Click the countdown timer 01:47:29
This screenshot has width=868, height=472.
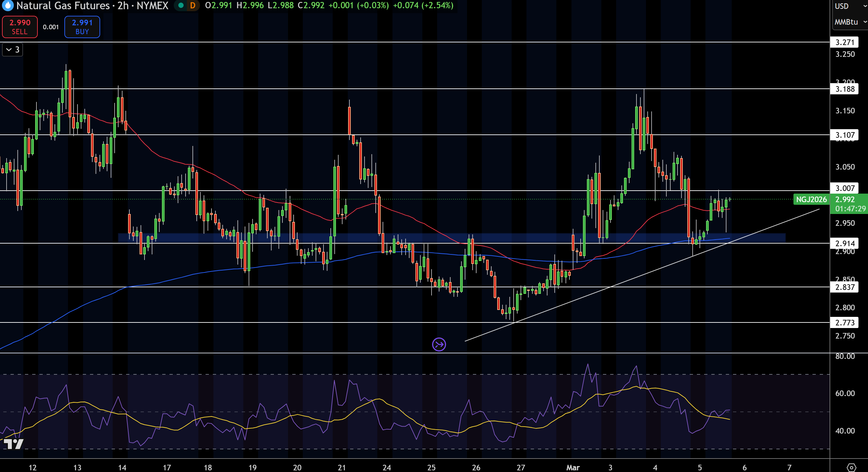click(x=850, y=209)
